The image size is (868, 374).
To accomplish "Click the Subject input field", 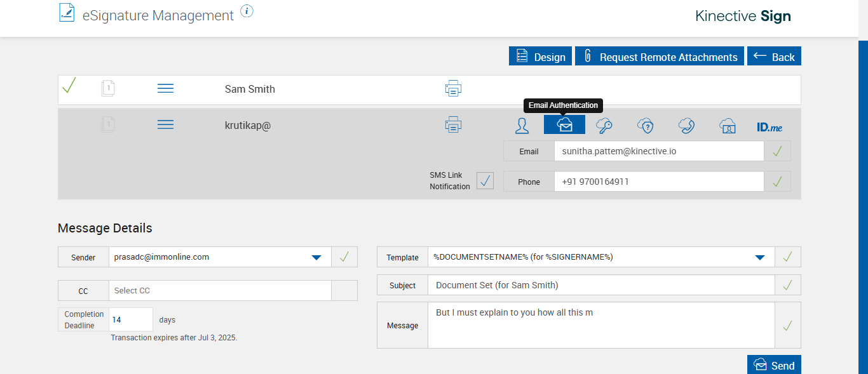I will coord(601,285).
